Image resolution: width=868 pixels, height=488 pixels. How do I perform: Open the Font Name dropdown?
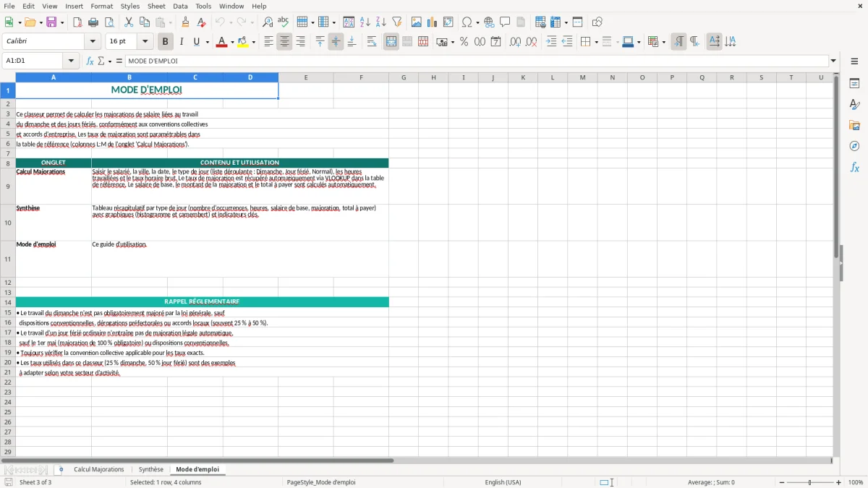(93, 42)
